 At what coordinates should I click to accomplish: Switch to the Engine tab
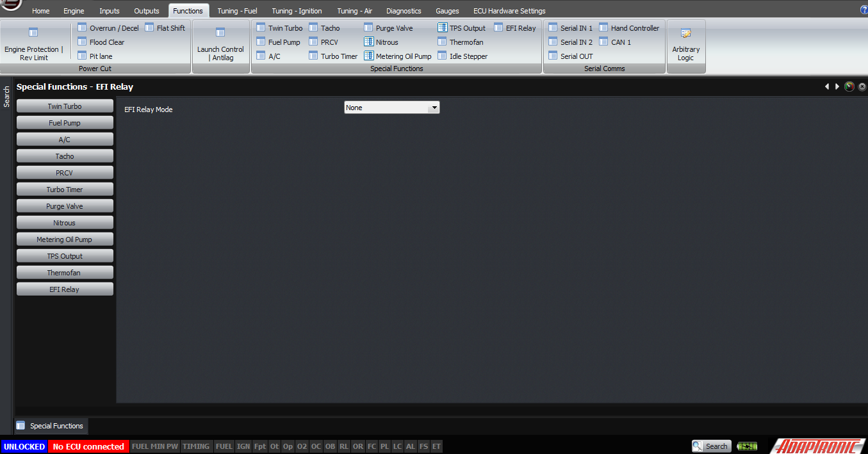(x=74, y=11)
